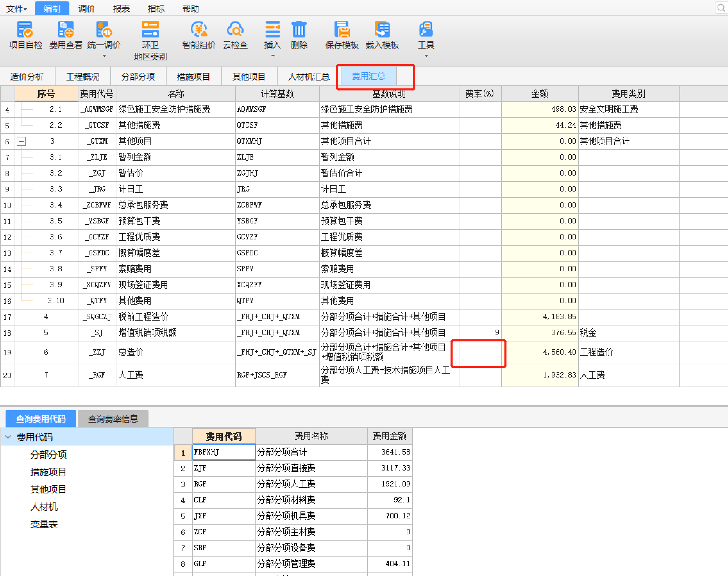Click amount 1,932.83 cell
The width and height of the screenshot is (728, 576).
point(540,375)
